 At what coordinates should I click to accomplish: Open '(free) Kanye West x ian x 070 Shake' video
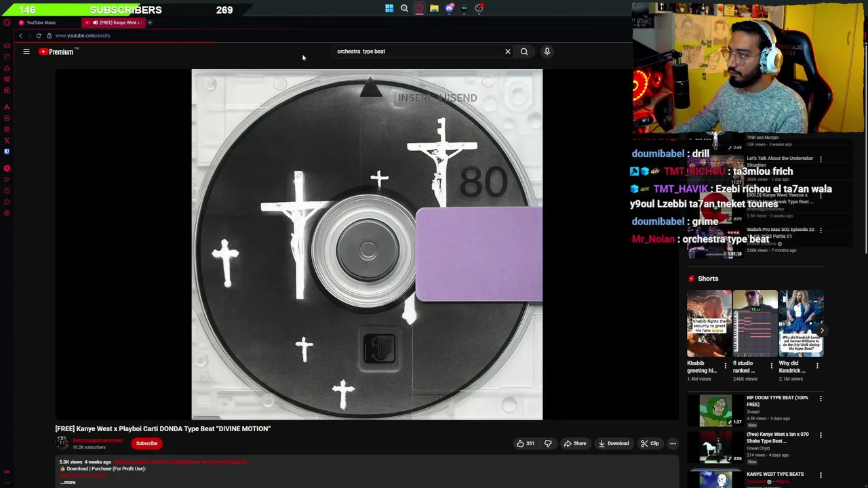pyautogui.click(x=777, y=437)
